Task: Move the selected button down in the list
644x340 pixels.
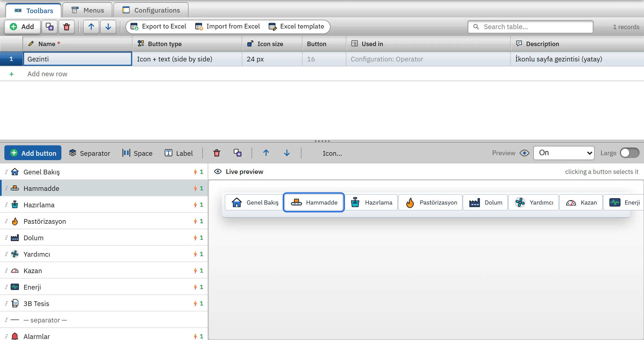Action: 287,153
